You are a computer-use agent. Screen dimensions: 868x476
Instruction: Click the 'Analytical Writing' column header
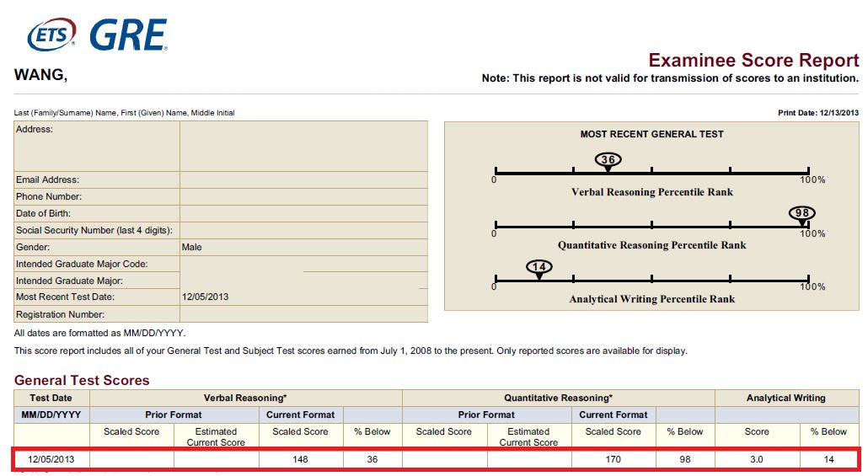786,398
